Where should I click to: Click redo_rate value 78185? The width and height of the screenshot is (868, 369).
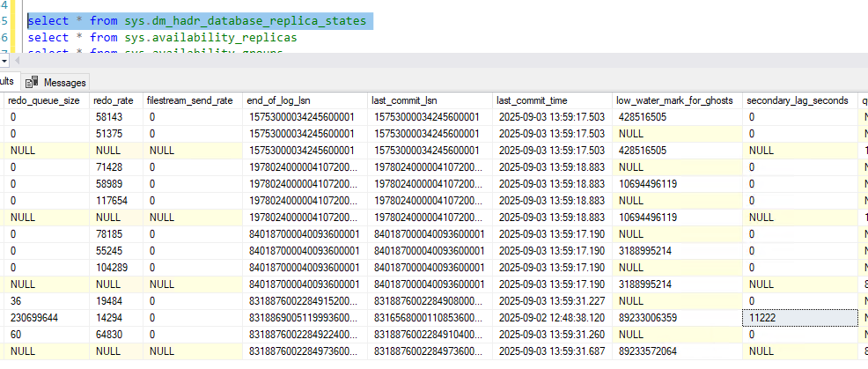click(x=117, y=233)
